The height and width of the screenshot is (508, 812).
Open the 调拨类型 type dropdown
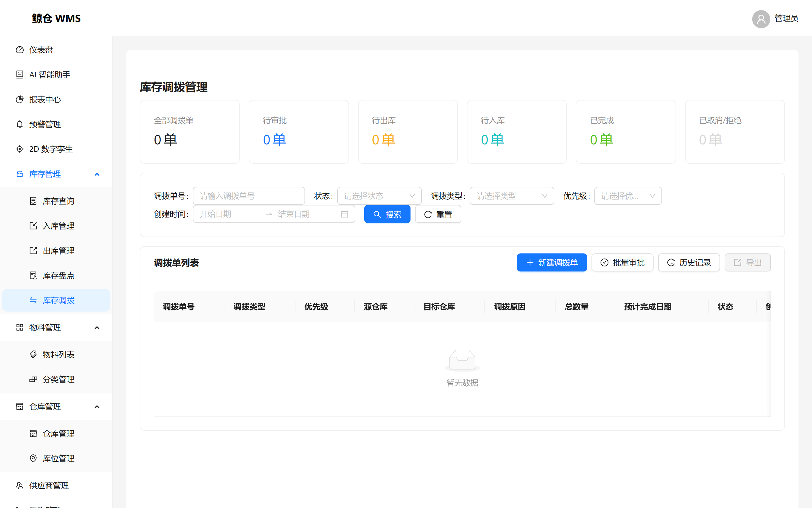point(512,196)
